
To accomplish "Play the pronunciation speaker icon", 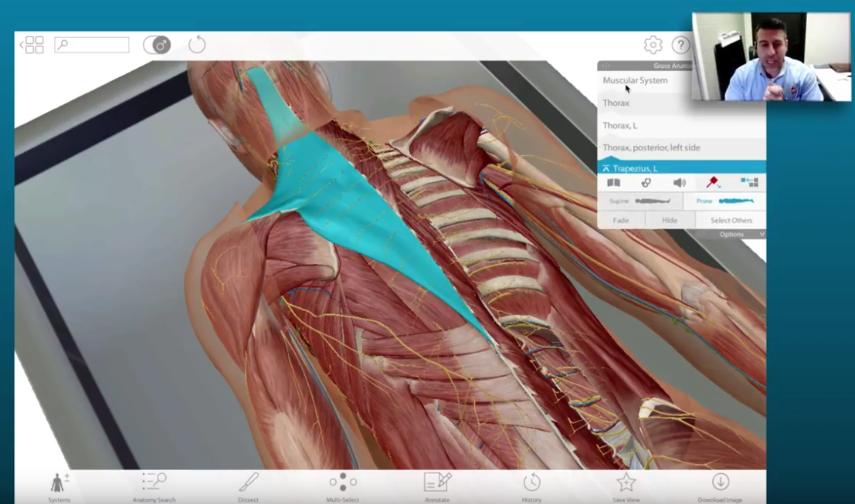I will [x=679, y=182].
